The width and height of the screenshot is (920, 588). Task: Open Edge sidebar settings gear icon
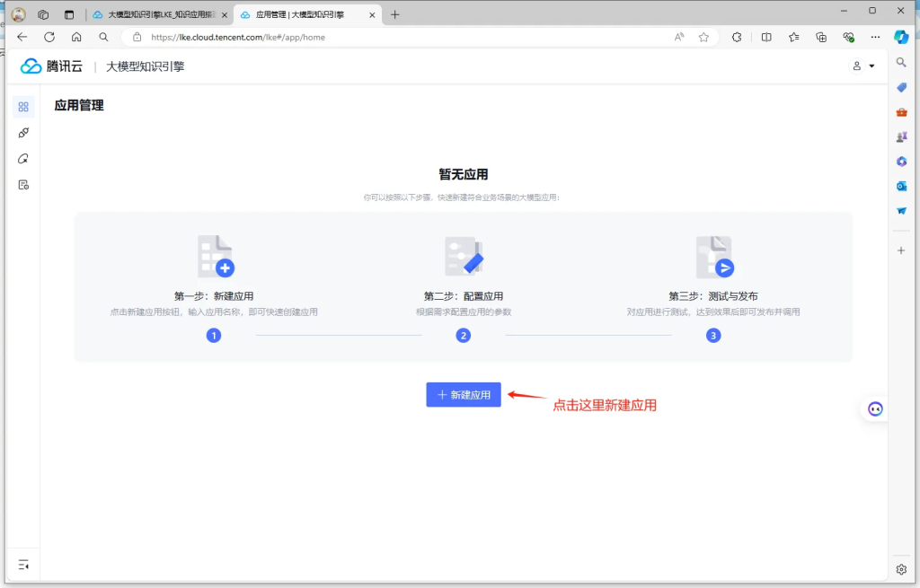coord(901,569)
